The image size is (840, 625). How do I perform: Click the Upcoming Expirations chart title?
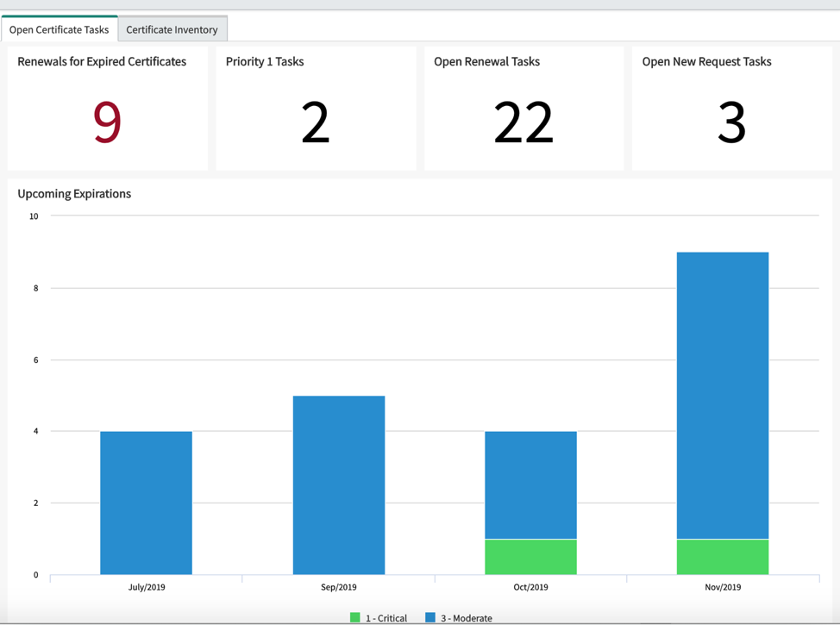pos(74,194)
